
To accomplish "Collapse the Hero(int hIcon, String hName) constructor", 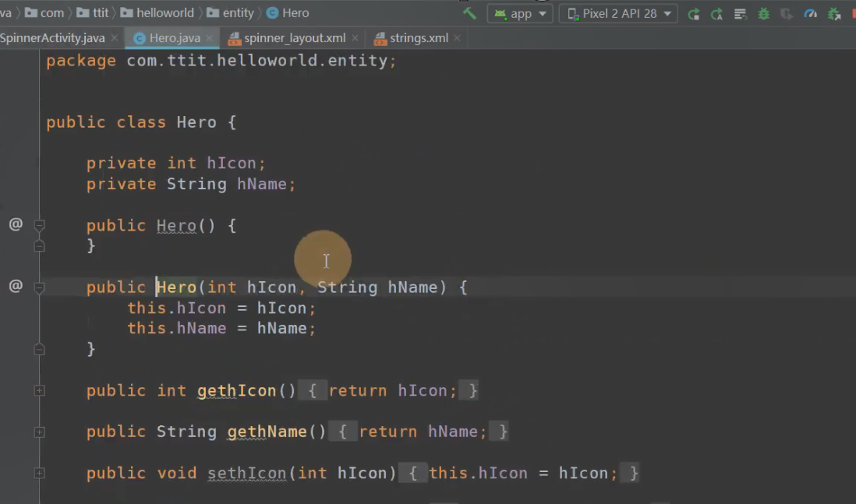I will click(x=39, y=287).
